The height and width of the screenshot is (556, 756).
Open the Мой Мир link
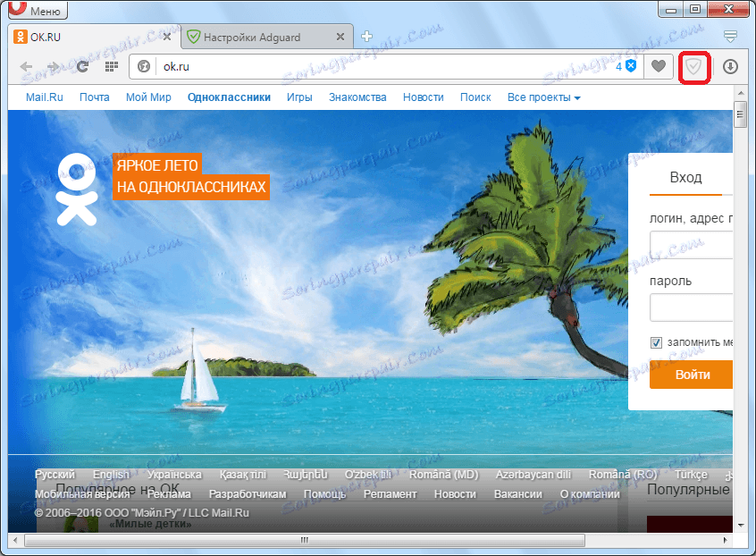148,97
